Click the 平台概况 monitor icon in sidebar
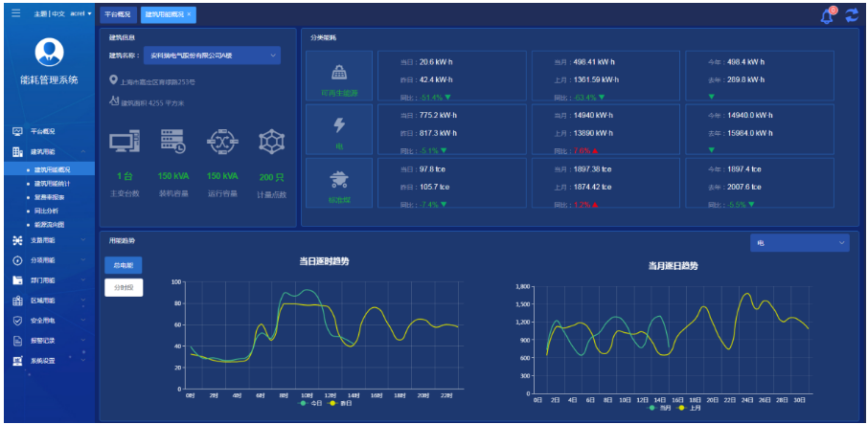 point(17,131)
